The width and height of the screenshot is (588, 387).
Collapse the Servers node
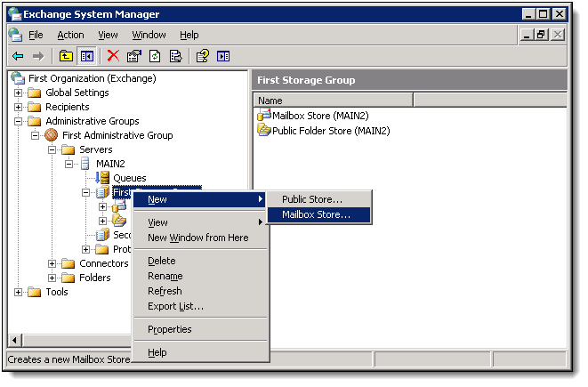(x=52, y=149)
